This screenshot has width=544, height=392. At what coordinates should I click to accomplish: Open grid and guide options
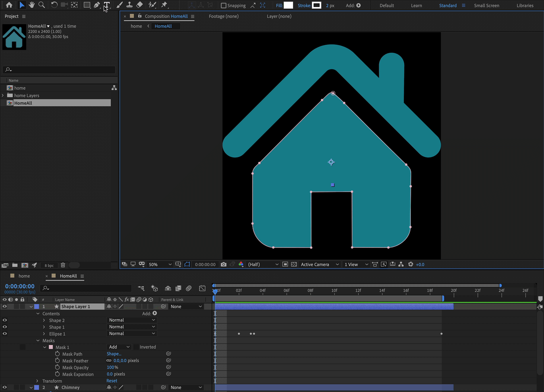coord(178,264)
